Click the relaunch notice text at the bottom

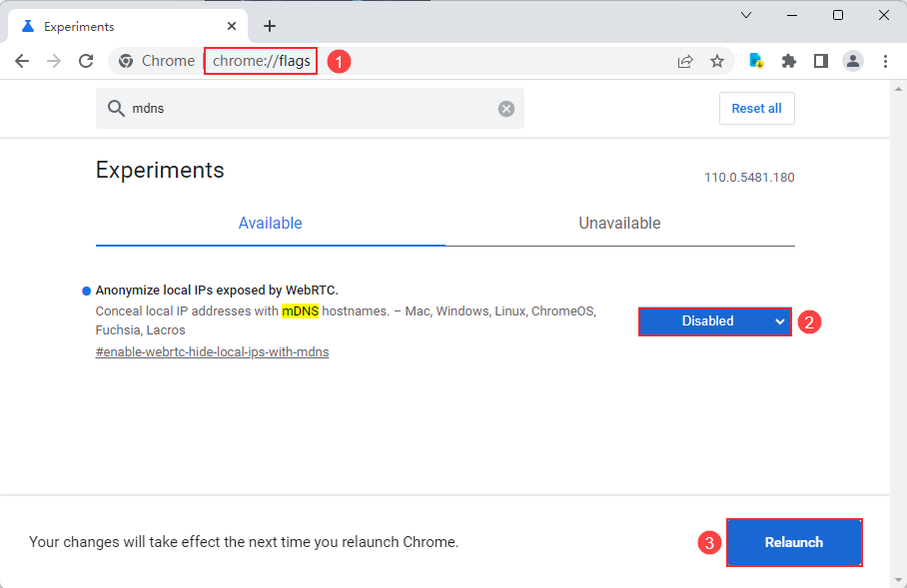244,542
